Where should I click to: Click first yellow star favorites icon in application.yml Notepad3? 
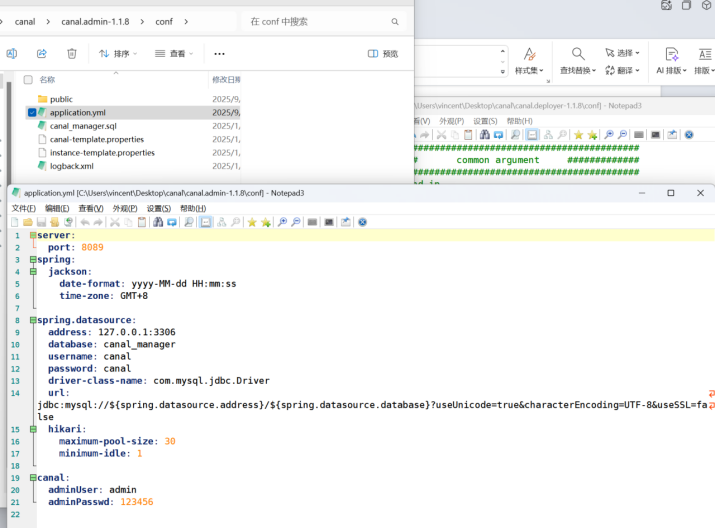pyautogui.click(x=252, y=222)
